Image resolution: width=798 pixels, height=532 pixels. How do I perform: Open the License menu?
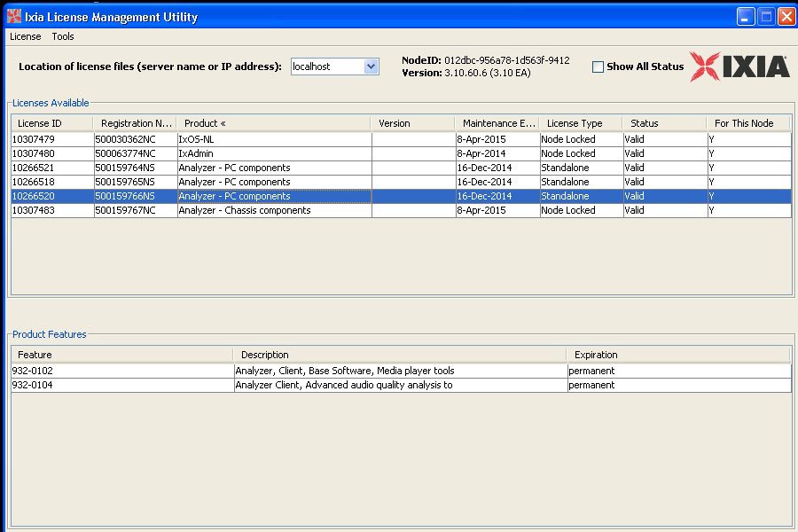[x=25, y=36]
